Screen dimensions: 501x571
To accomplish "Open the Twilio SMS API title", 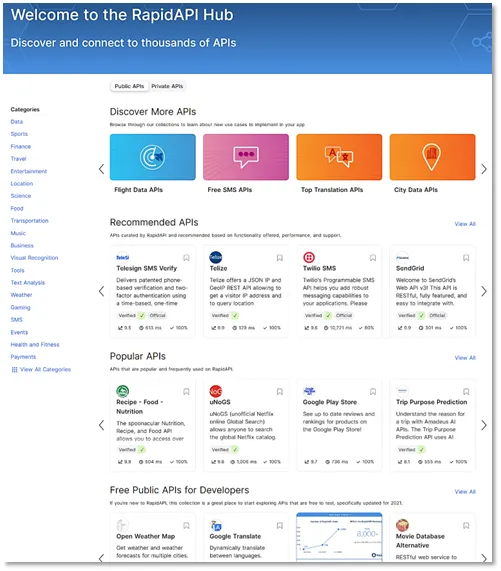I will (319, 268).
